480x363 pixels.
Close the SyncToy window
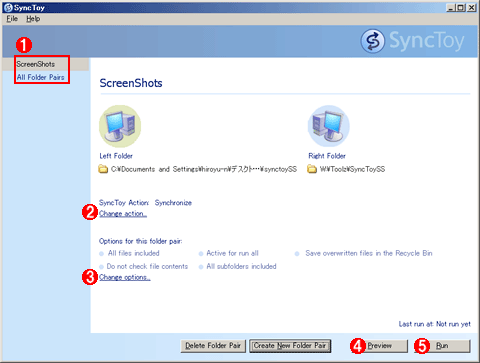point(471,7)
